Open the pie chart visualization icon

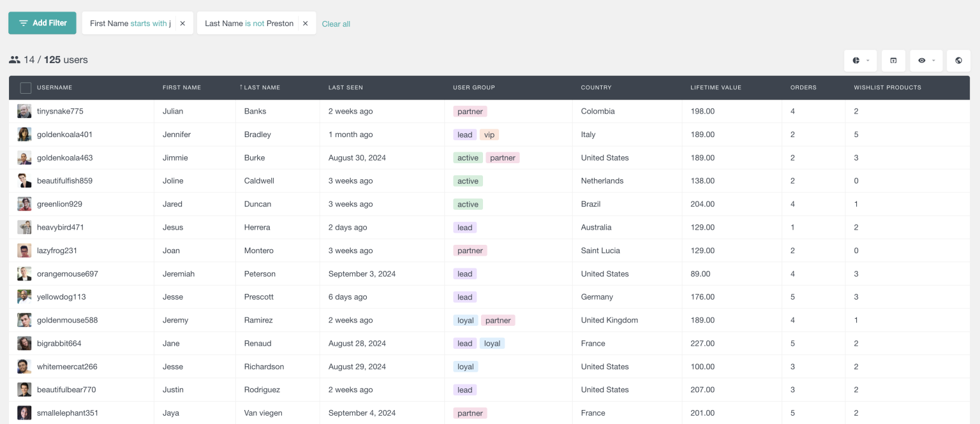tap(856, 60)
